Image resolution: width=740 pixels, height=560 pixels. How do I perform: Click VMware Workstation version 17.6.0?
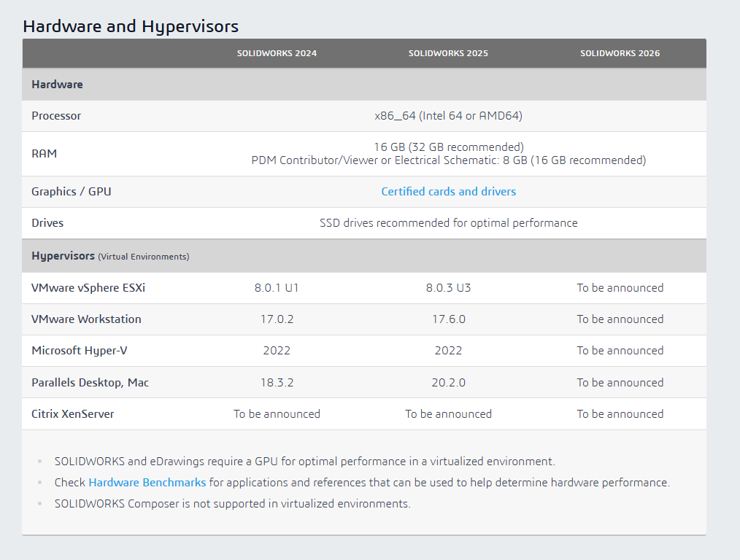[448, 319]
